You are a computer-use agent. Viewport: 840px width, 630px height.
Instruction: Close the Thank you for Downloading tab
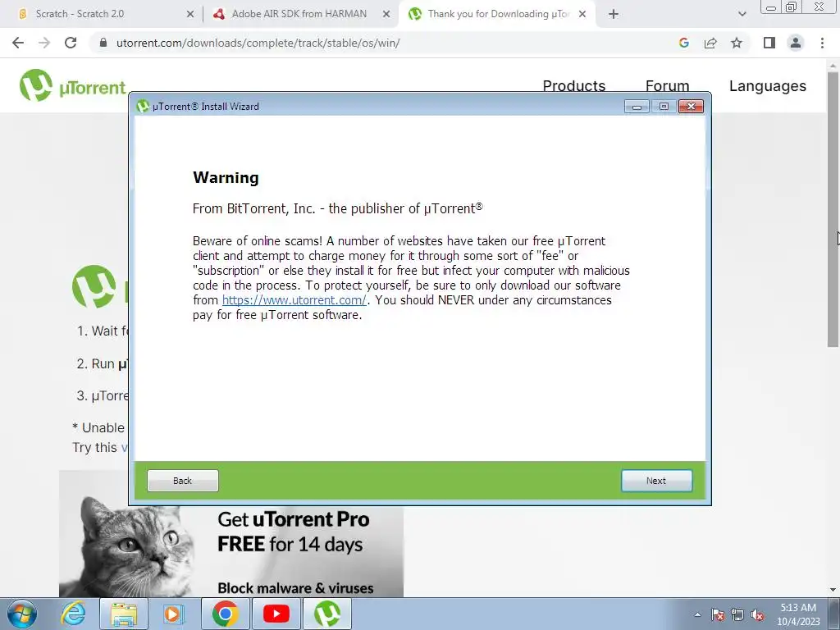582,15
